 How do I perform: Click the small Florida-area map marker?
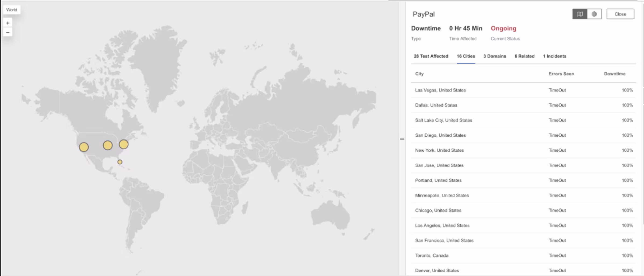[120, 162]
